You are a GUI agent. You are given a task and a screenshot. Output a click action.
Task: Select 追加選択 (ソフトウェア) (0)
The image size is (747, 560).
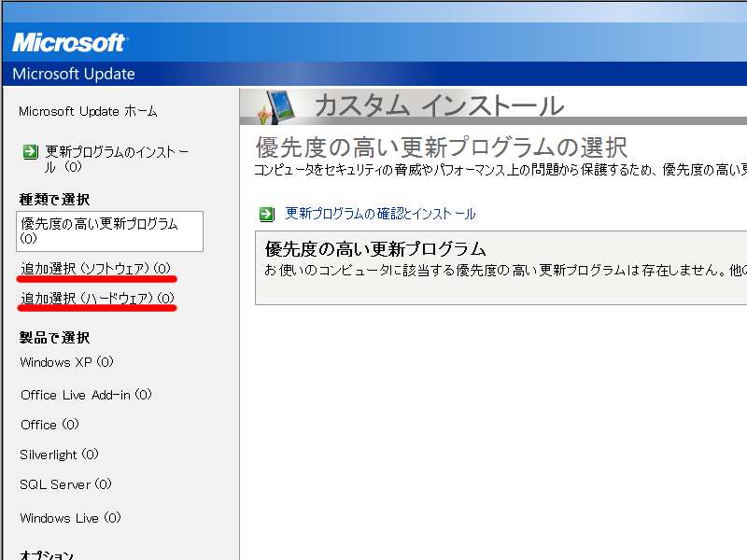[x=96, y=269]
